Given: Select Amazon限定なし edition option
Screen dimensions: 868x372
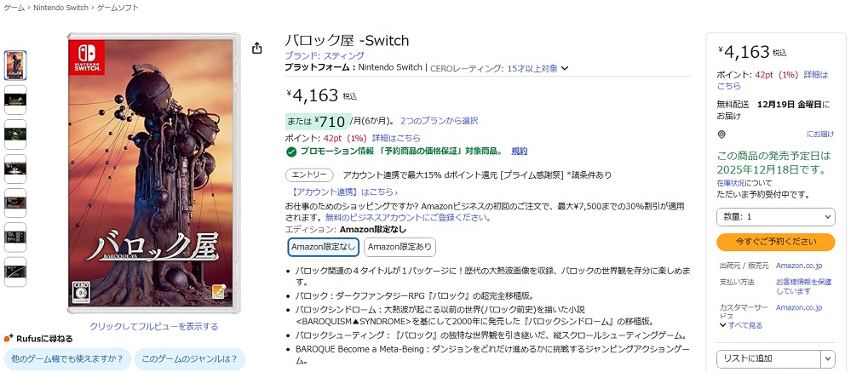Looking at the screenshot, I should click(x=323, y=247).
